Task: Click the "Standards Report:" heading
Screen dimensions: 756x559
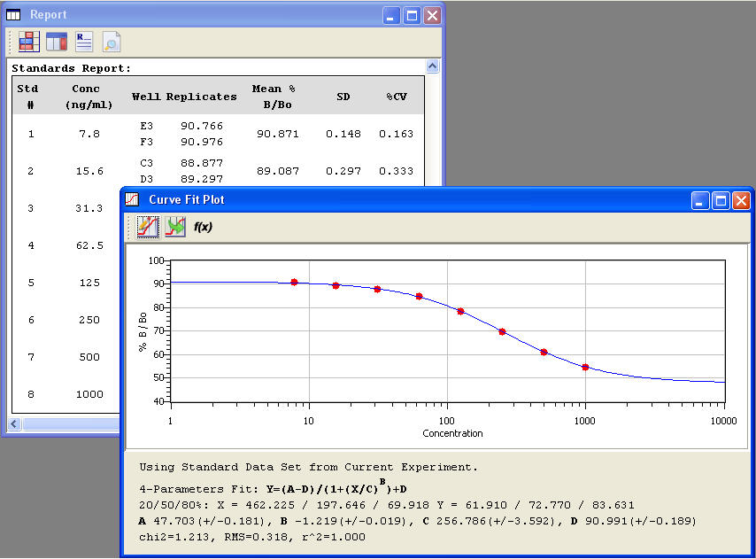Action: (71, 68)
